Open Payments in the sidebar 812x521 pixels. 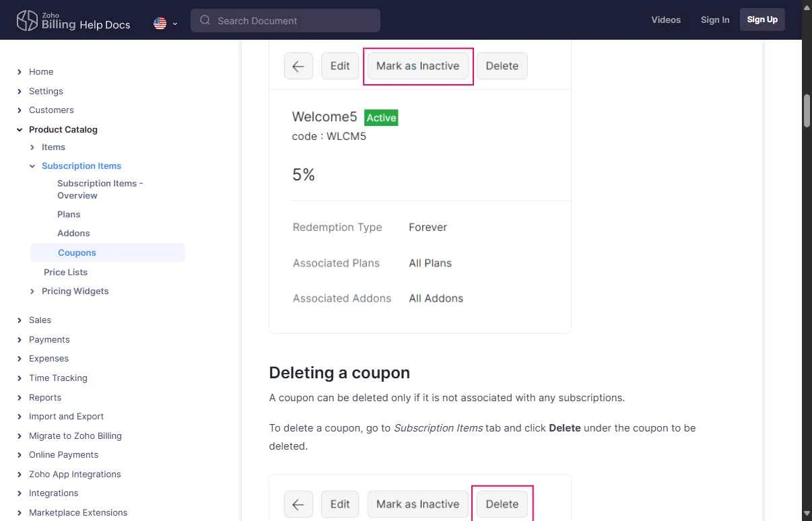49,339
